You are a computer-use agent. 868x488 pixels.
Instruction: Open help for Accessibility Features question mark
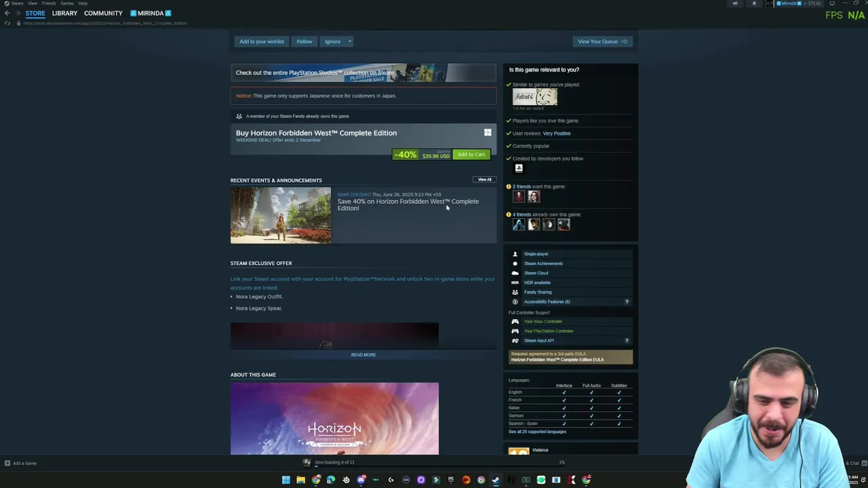pyautogui.click(x=627, y=302)
